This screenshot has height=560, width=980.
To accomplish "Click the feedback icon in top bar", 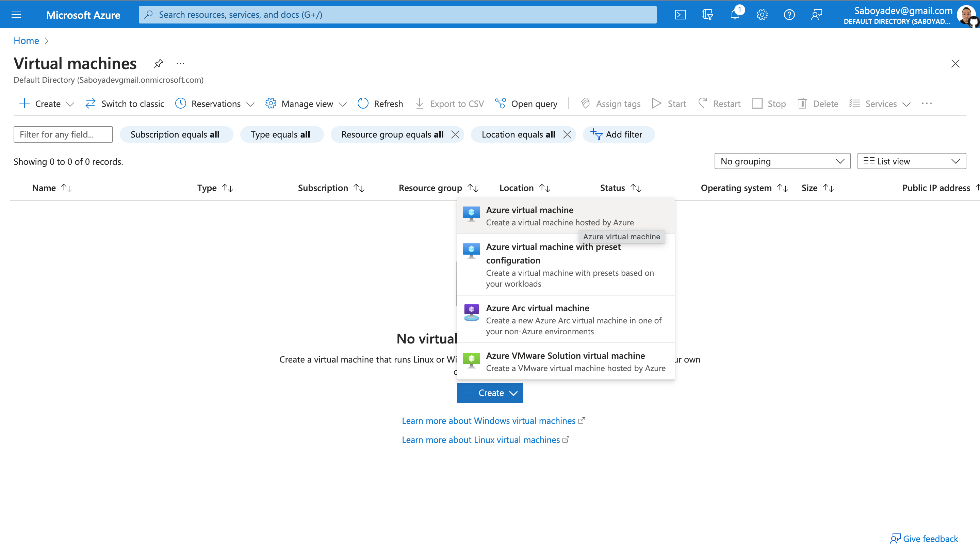I will [816, 15].
